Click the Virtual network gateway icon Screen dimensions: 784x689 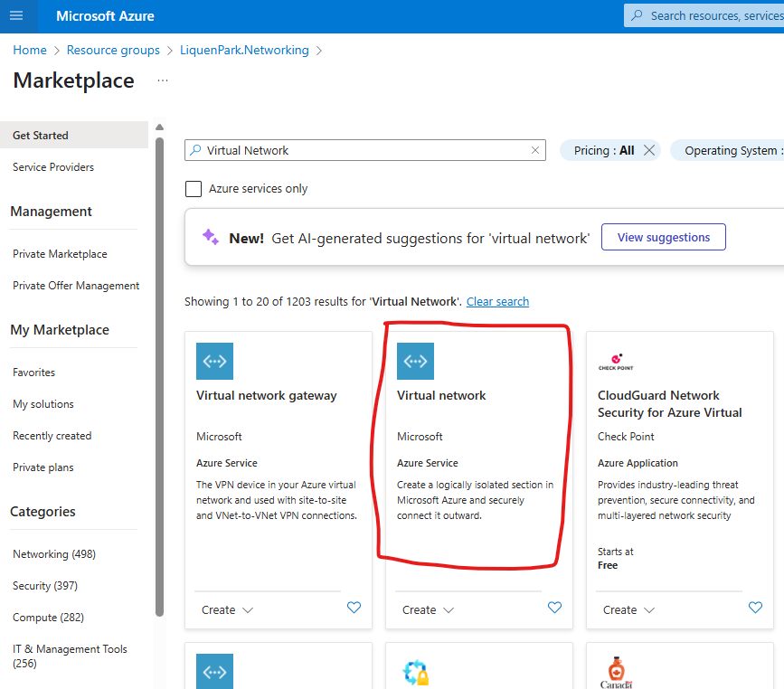coord(214,361)
